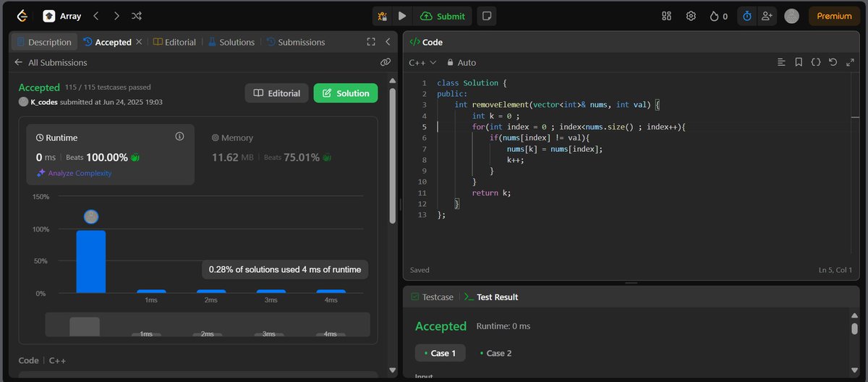Screen dimensions: 868x382
Task: Click the 'return k;' code line
Action: [491, 193]
